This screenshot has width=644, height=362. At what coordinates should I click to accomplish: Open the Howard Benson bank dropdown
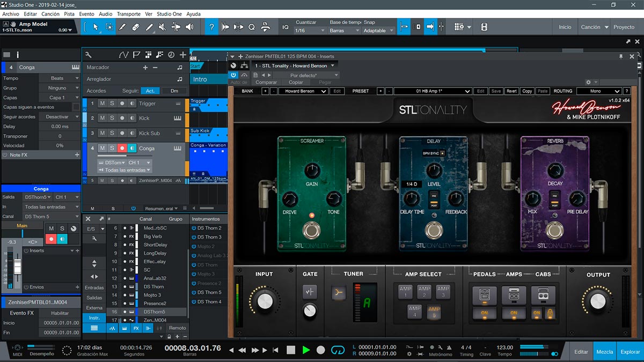point(303,91)
